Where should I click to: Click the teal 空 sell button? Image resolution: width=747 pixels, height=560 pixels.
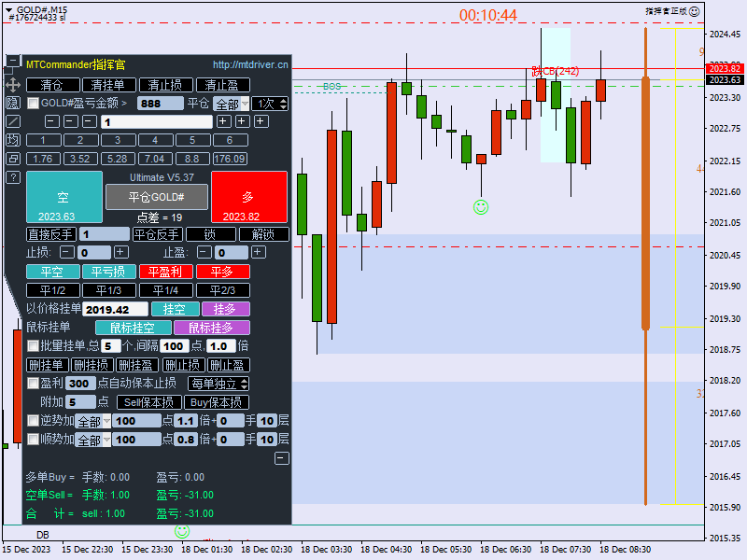pyautogui.click(x=64, y=197)
